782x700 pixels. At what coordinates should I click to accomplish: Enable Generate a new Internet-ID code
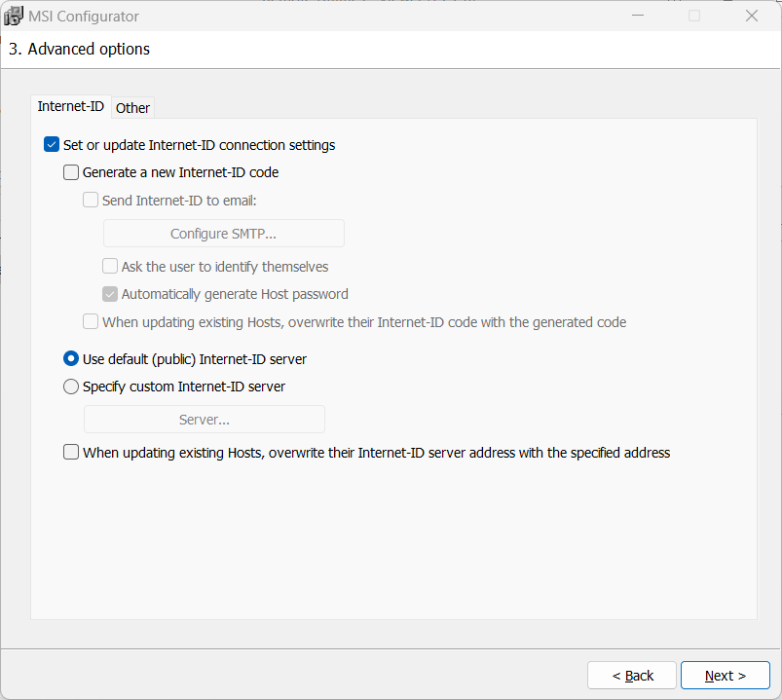click(71, 173)
